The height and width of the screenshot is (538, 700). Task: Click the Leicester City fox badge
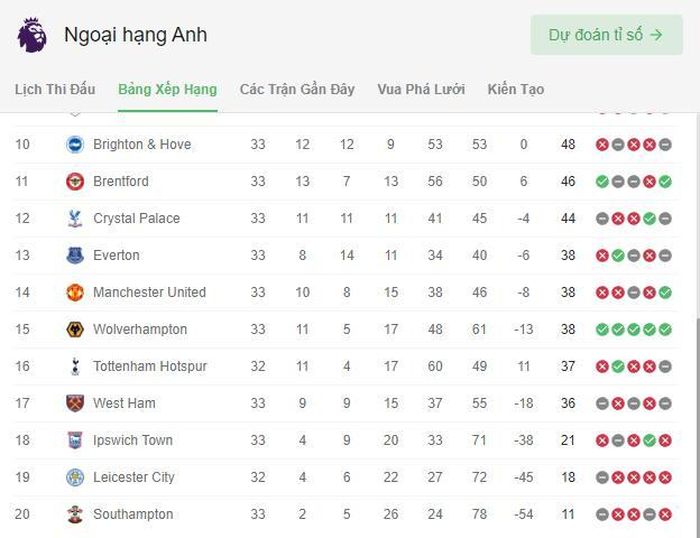coord(75,477)
